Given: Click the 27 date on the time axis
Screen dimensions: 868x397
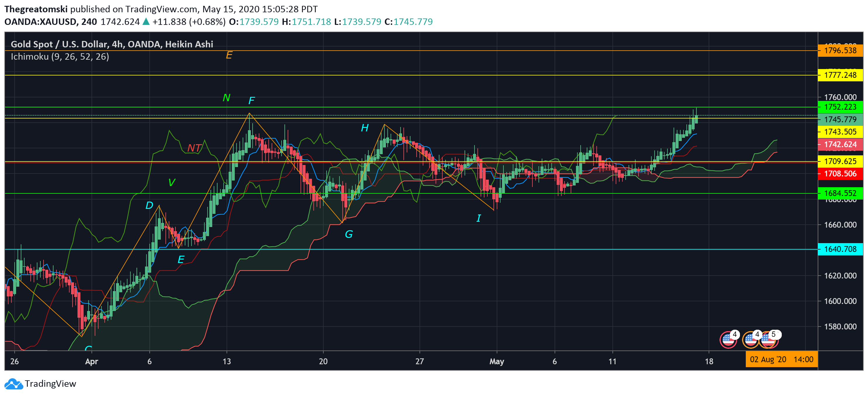Looking at the screenshot, I should pos(420,361).
